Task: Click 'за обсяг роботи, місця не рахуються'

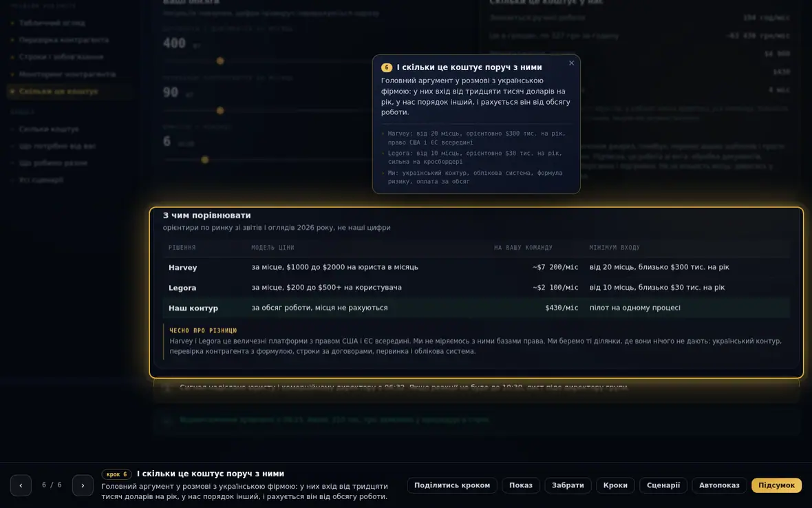Action: (319, 308)
